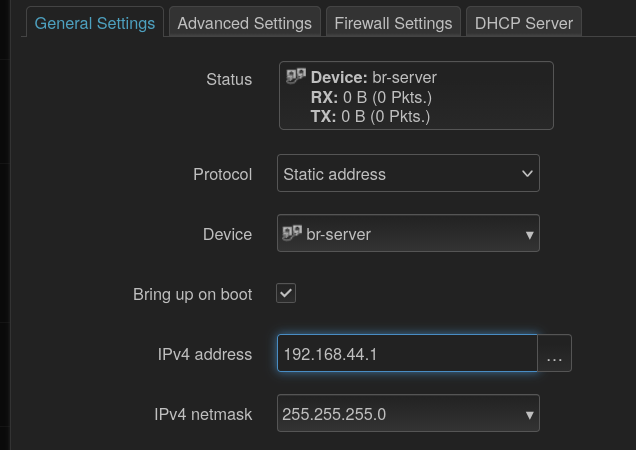Click the triangle arrow of IPv4 netmask

tap(529, 415)
